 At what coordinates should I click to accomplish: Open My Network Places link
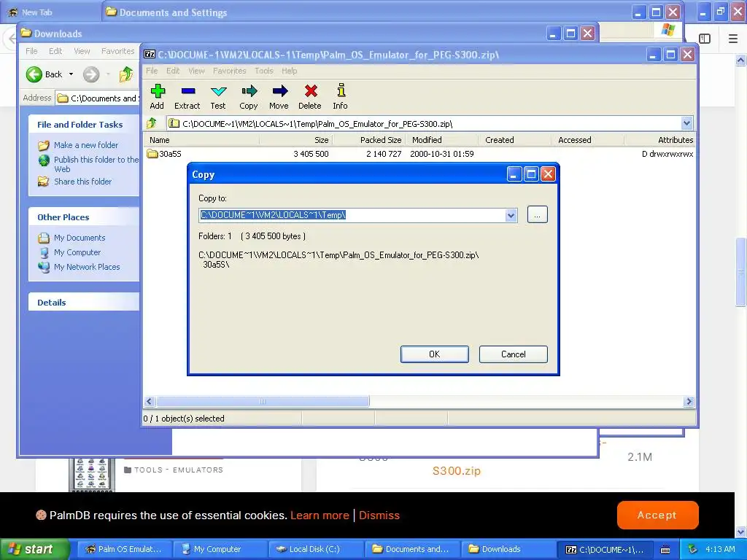click(x=87, y=267)
